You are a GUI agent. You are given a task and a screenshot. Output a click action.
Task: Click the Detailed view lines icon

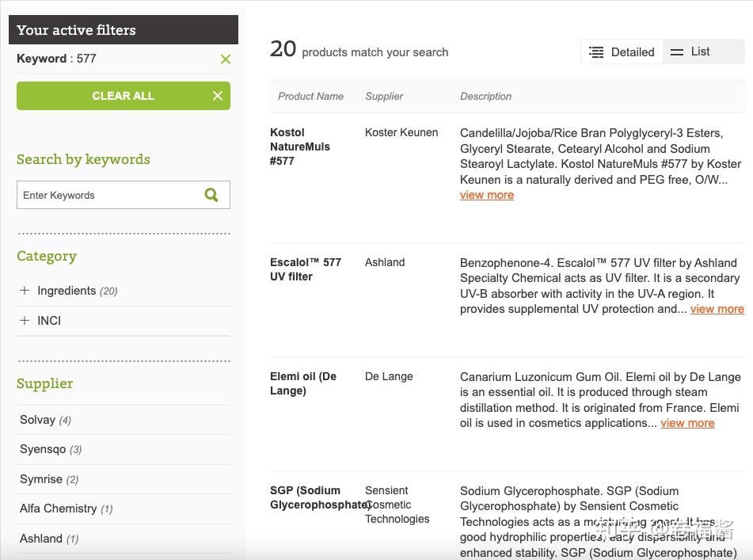596,52
